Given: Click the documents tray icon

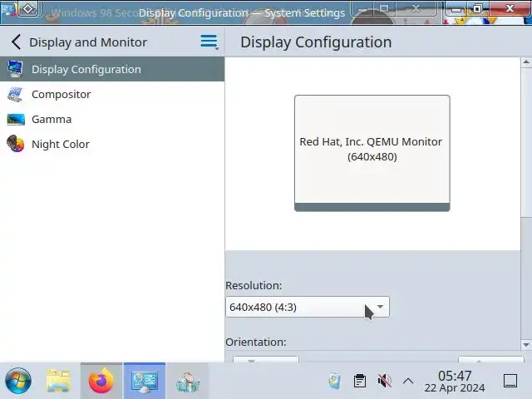Looking at the screenshot, I should 334,381.
